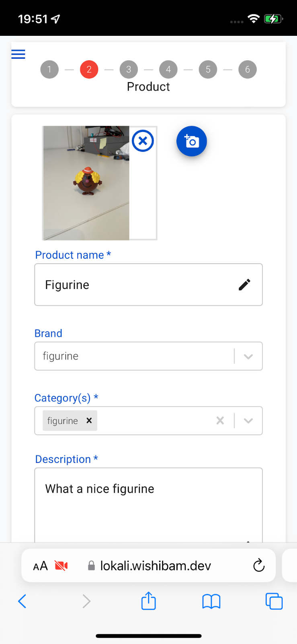Open the AA reader options menu
The height and width of the screenshot is (644, 297).
tap(40, 566)
